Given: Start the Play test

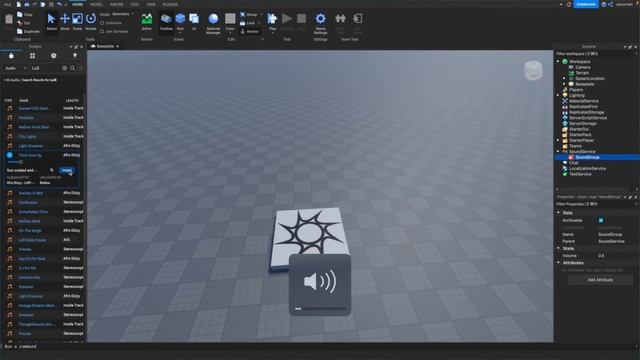Looking at the screenshot, I should (x=272, y=22).
